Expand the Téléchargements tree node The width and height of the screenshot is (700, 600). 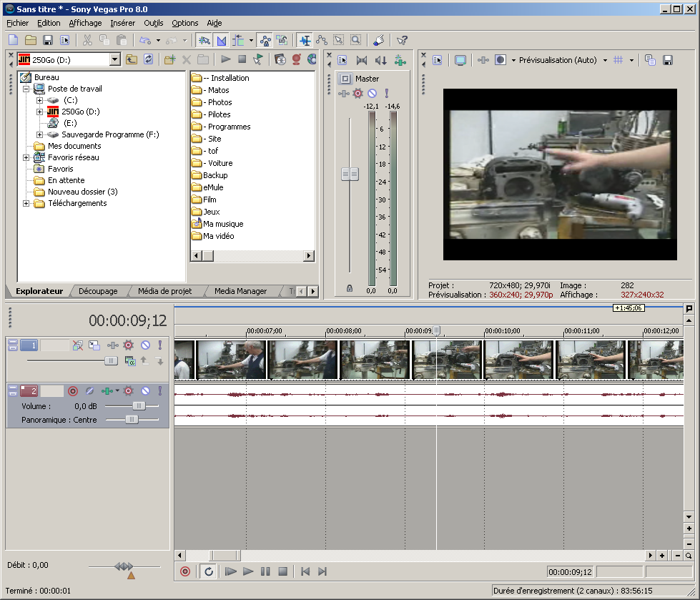click(26, 204)
